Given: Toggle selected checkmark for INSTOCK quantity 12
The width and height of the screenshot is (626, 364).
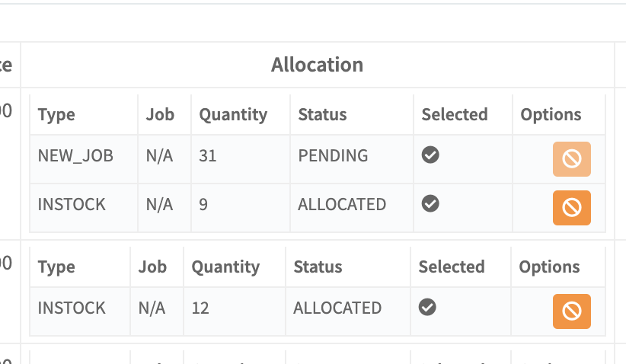Looking at the screenshot, I should pyautogui.click(x=427, y=307).
